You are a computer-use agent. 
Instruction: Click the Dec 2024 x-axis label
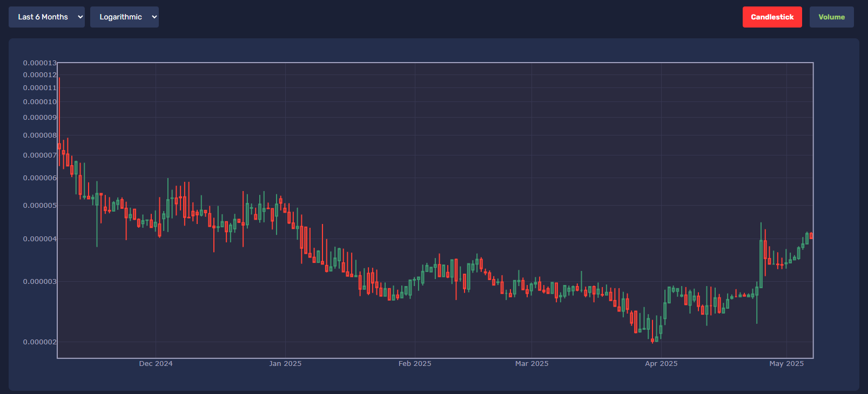tap(156, 364)
